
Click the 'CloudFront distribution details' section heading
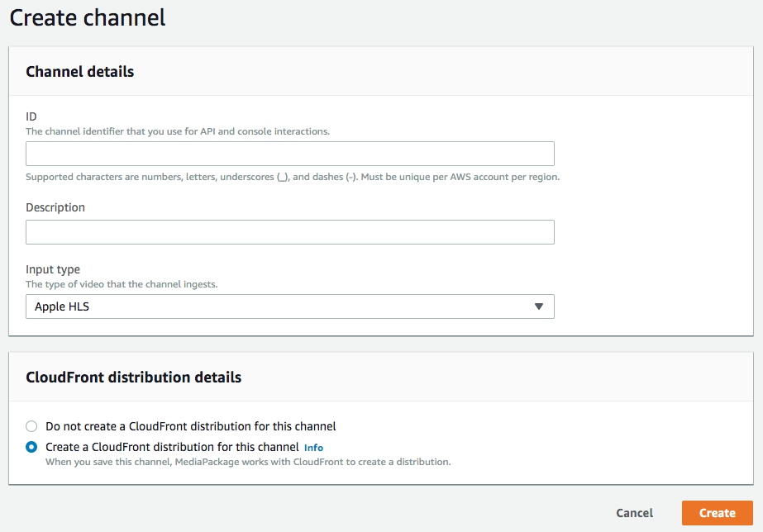(133, 378)
